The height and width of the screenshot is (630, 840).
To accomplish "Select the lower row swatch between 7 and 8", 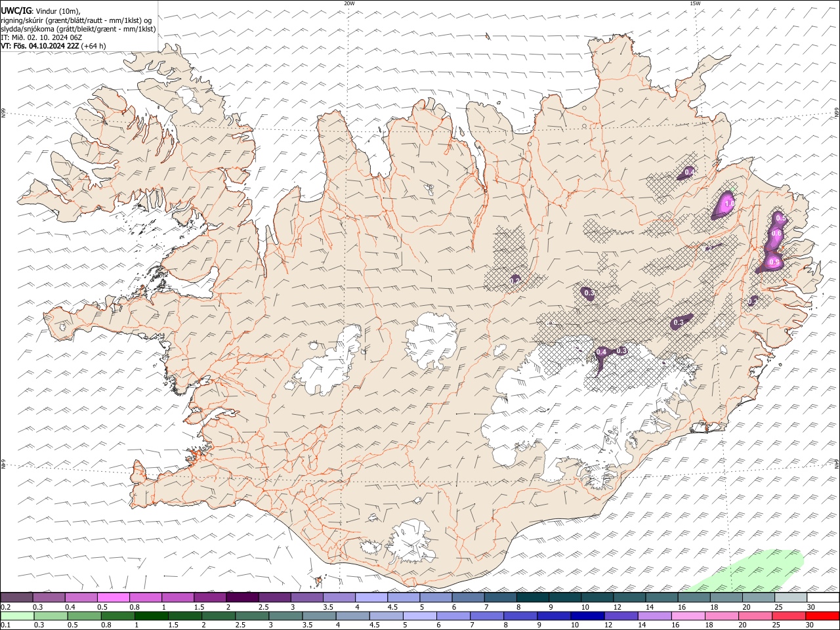I will tap(487, 616).
